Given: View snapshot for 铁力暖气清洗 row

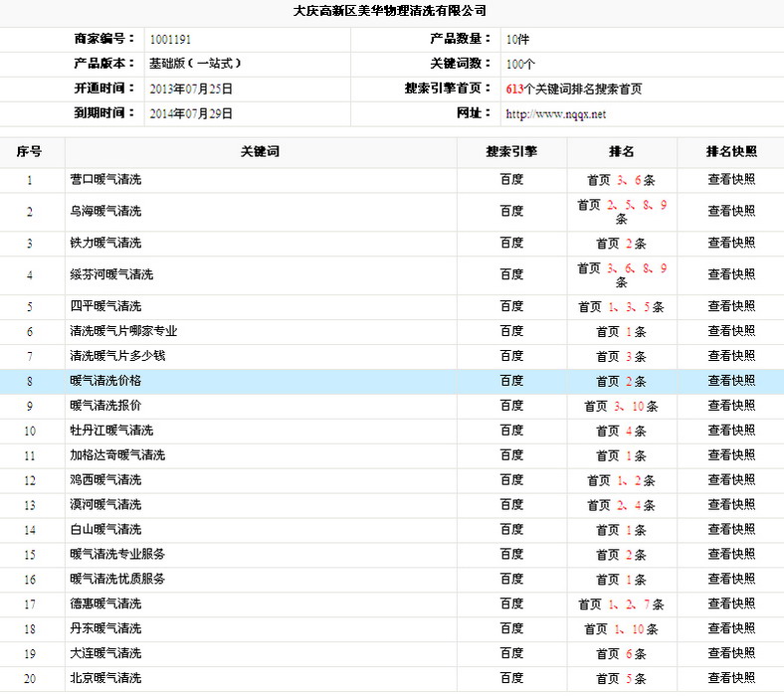Looking at the screenshot, I should point(731,243).
